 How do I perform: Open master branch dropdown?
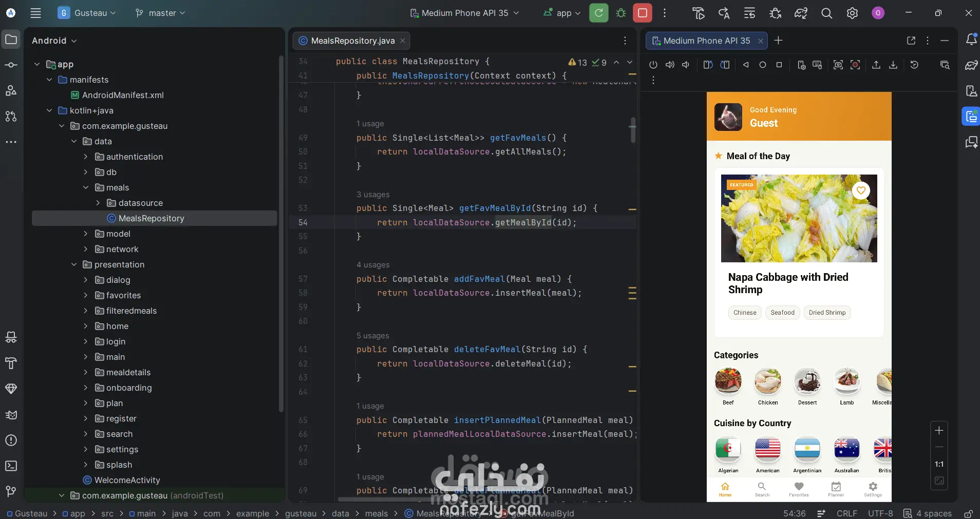160,13
